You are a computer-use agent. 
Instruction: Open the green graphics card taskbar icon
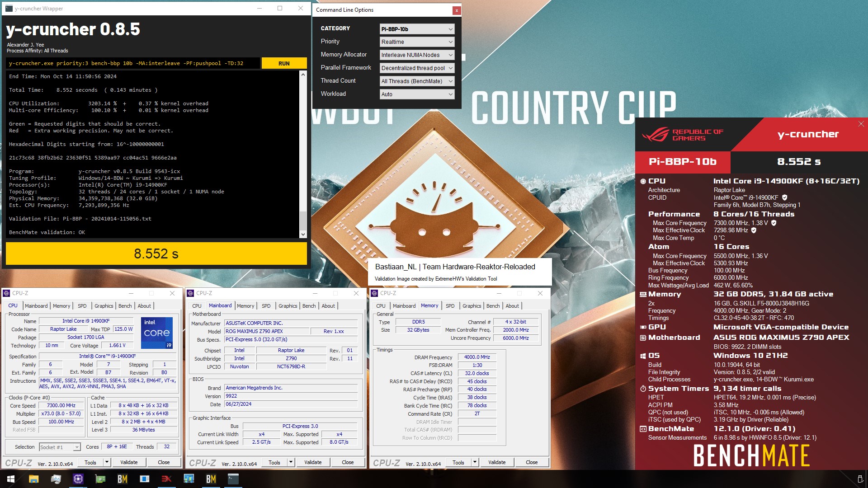pos(100,479)
